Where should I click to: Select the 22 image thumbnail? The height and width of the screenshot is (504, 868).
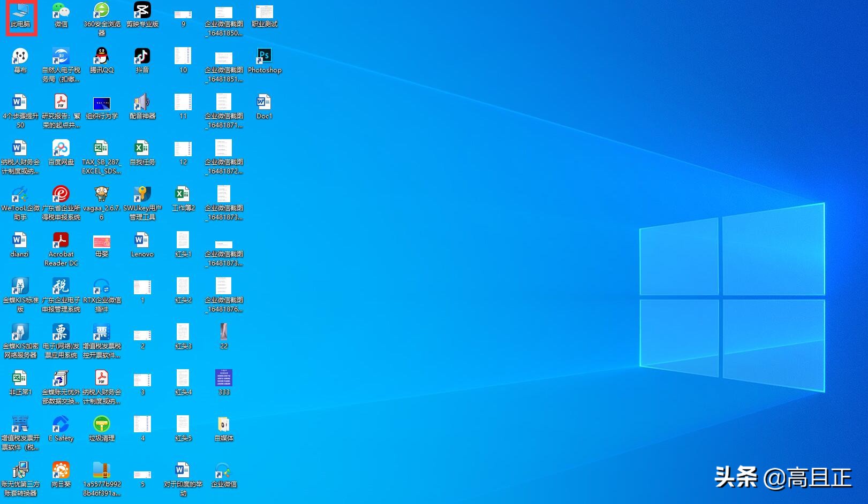pyautogui.click(x=224, y=337)
